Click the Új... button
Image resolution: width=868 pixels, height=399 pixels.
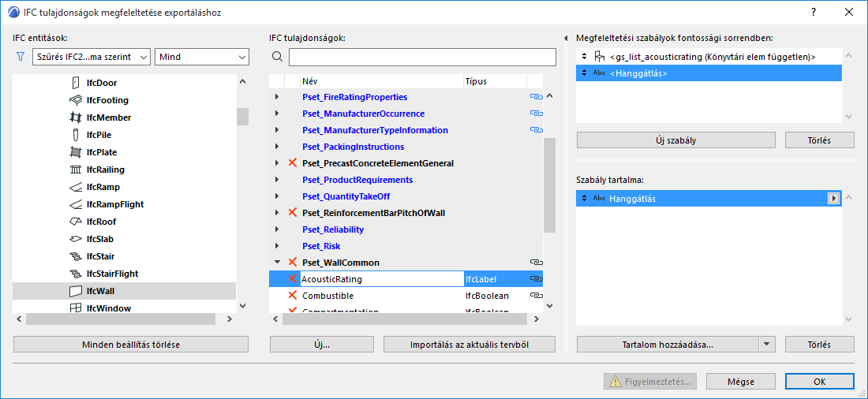click(x=323, y=345)
